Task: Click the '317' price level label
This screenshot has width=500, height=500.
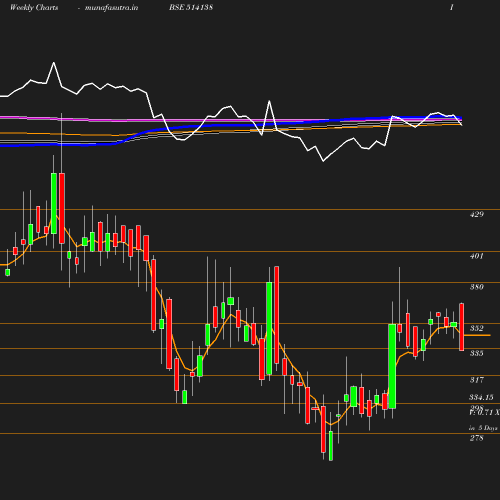Action: coord(477,380)
